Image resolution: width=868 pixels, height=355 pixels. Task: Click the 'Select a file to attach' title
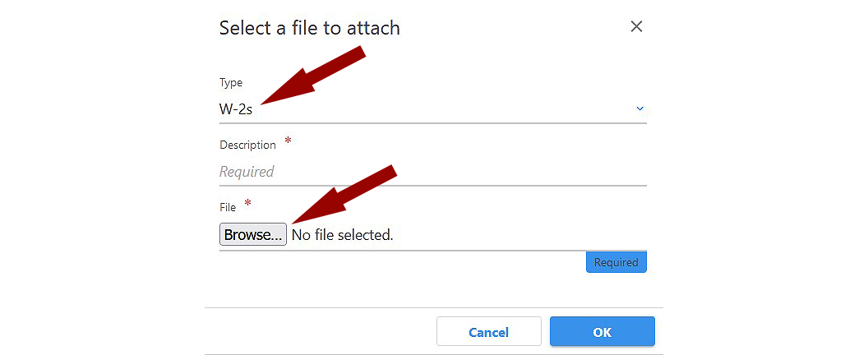tap(309, 28)
